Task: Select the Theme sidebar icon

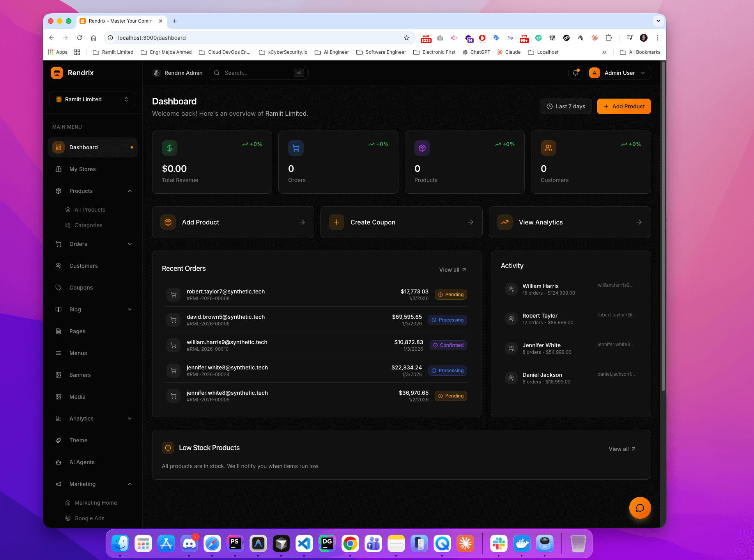Action: tap(58, 440)
